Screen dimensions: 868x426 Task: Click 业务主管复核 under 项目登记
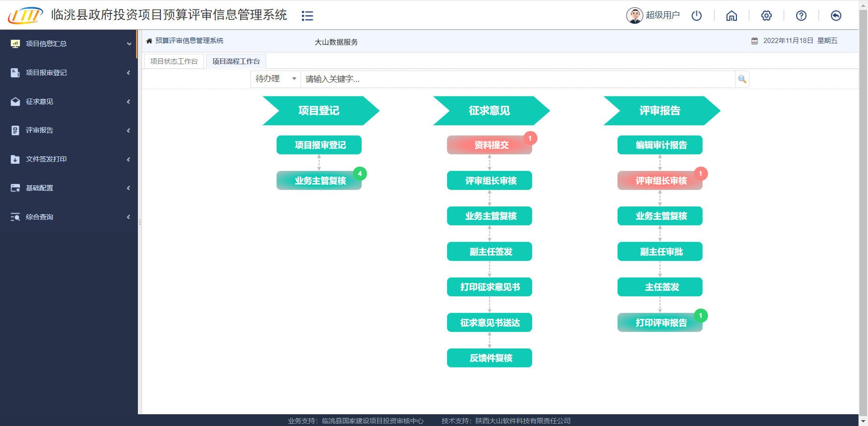[319, 180]
